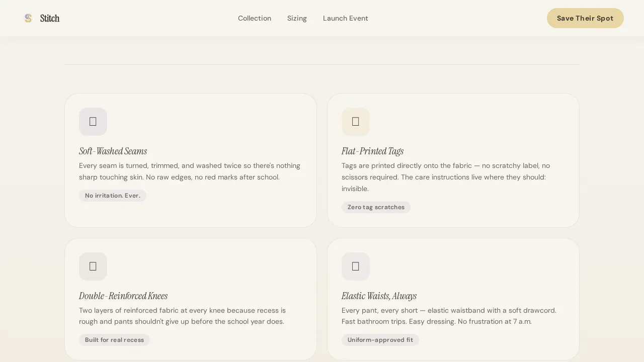Click the seam description starting 'Every seam is turned'
644x362 pixels.
(x=191, y=171)
